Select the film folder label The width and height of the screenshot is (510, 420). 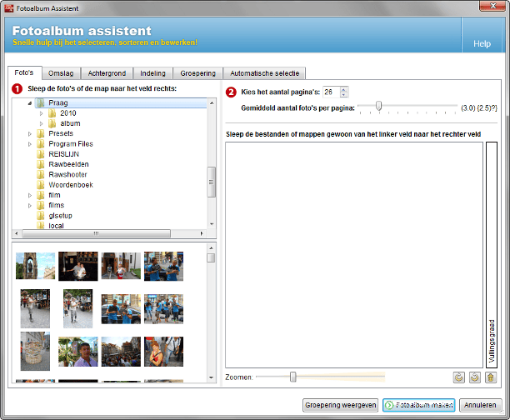click(54, 195)
